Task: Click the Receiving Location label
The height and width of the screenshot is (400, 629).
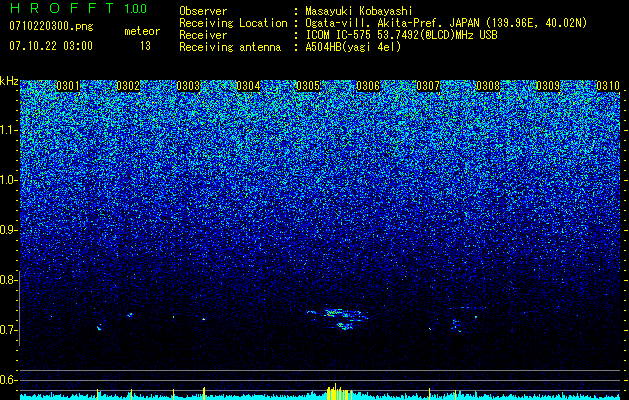Action: pyautogui.click(x=233, y=23)
